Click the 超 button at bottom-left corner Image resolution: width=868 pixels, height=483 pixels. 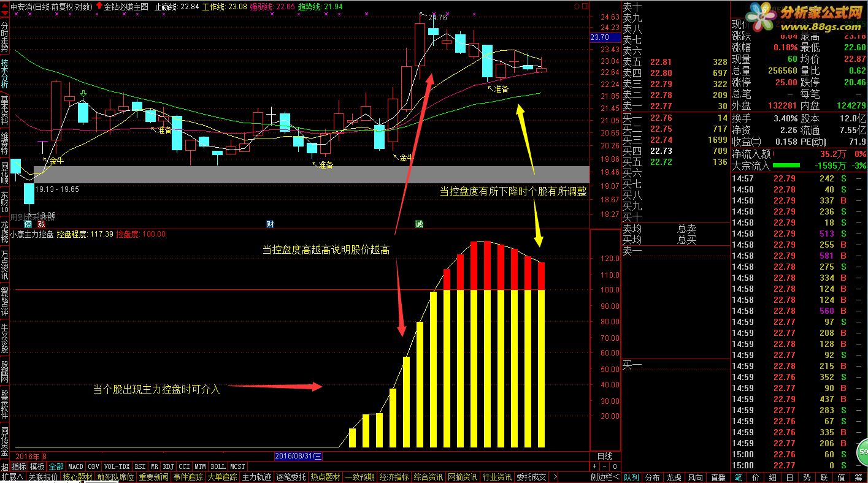[5, 467]
